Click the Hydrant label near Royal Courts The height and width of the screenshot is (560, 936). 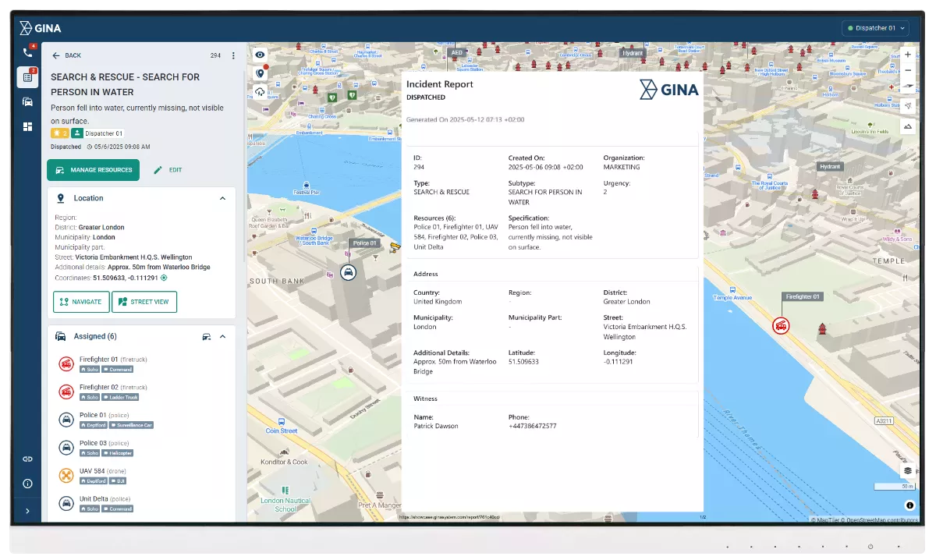tap(830, 167)
